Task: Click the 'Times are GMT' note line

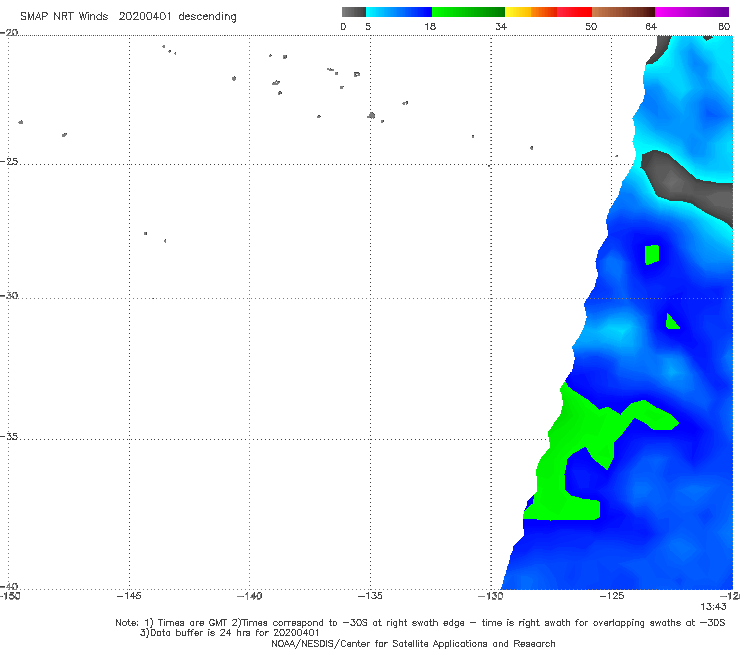Action: pos(420,623)
